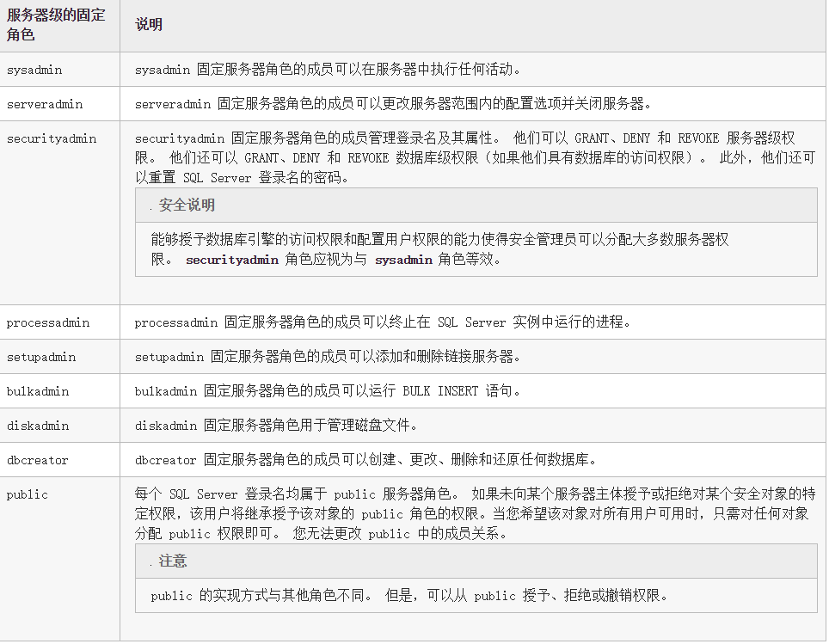Click the BULK INSERT description text
The width and height of the screenshot is (829, 644).
[328, 391]
